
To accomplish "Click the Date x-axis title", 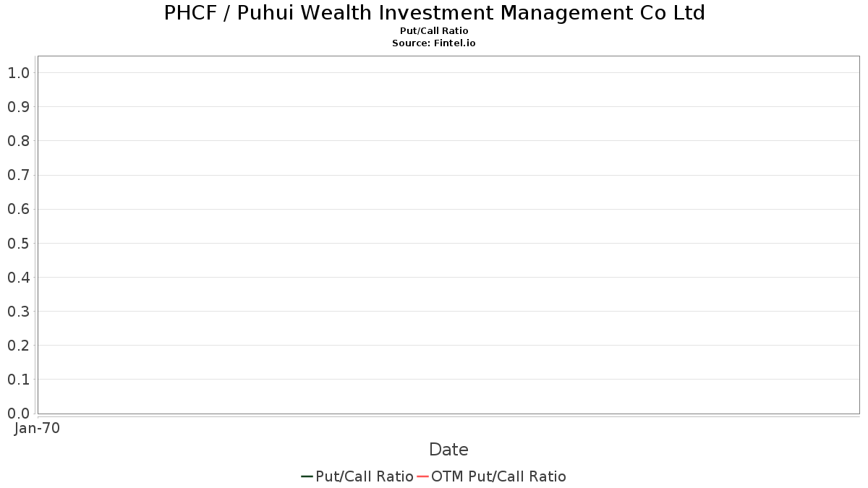I will (x=448, y=450).
